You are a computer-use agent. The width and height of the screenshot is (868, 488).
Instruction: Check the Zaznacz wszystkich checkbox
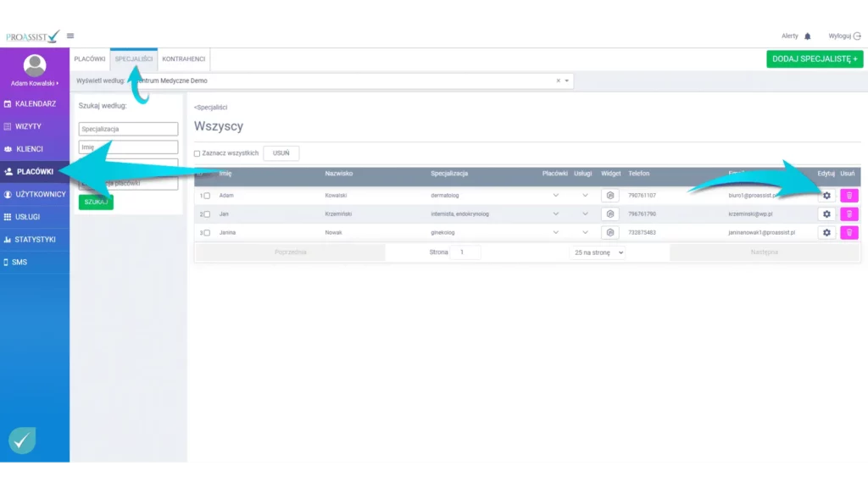[x=198, y=153]
